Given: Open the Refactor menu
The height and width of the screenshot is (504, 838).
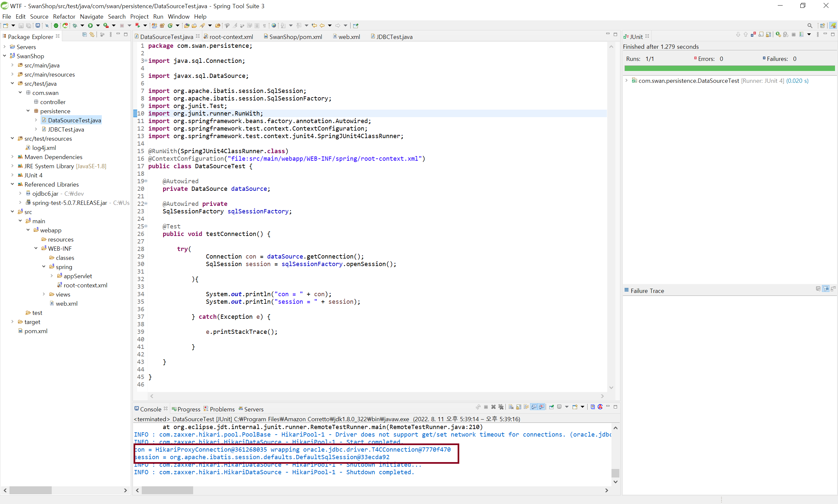Looking at the screenshot, I should [x=64, y=16].
